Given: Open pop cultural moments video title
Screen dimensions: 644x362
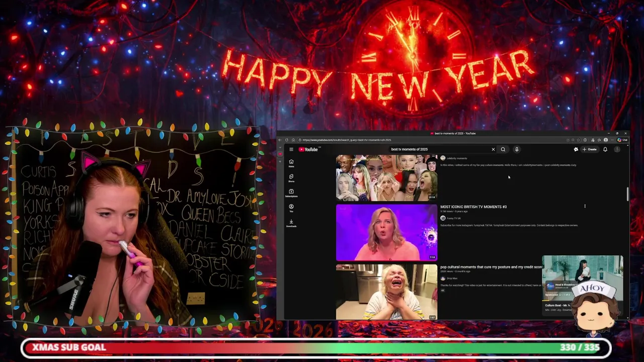Looking at the screenshot, I should (x=491, y=267).
